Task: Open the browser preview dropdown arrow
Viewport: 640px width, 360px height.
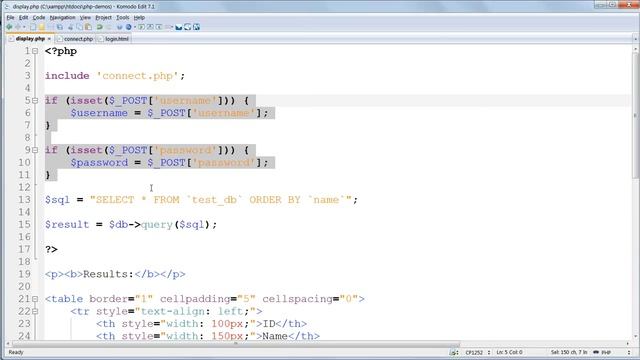Action: (x=135, y=27)
